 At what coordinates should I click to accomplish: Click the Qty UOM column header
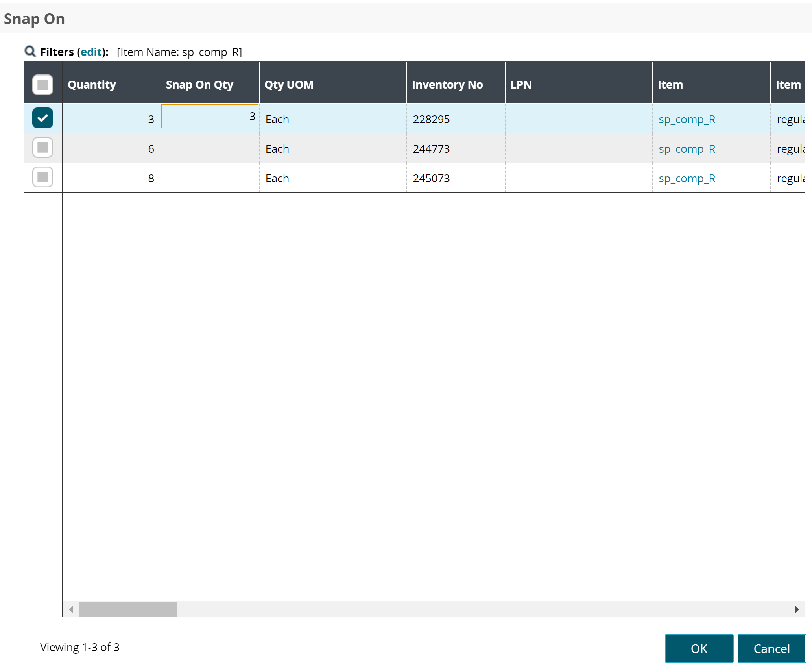click(289, 85)
